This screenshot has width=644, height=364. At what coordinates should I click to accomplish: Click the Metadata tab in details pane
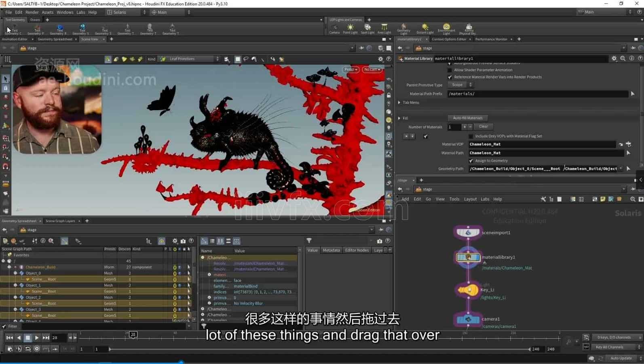(331, 250)
